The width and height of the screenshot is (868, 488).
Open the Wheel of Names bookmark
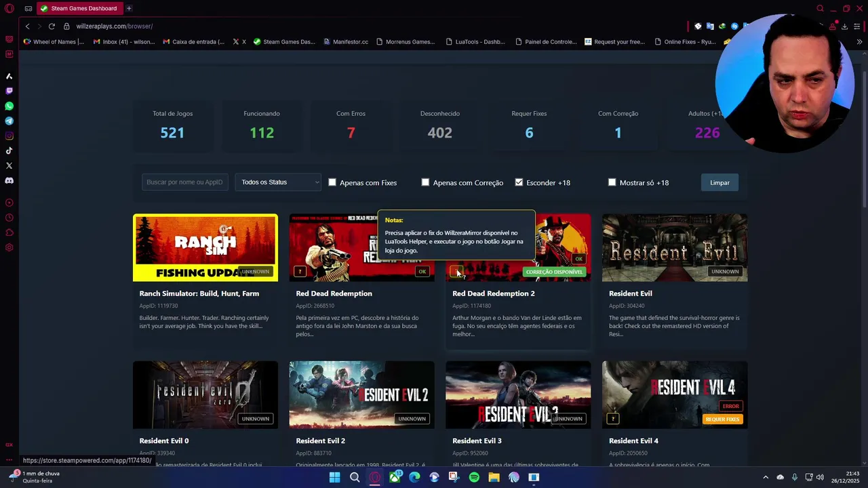(x=54, y=41)
